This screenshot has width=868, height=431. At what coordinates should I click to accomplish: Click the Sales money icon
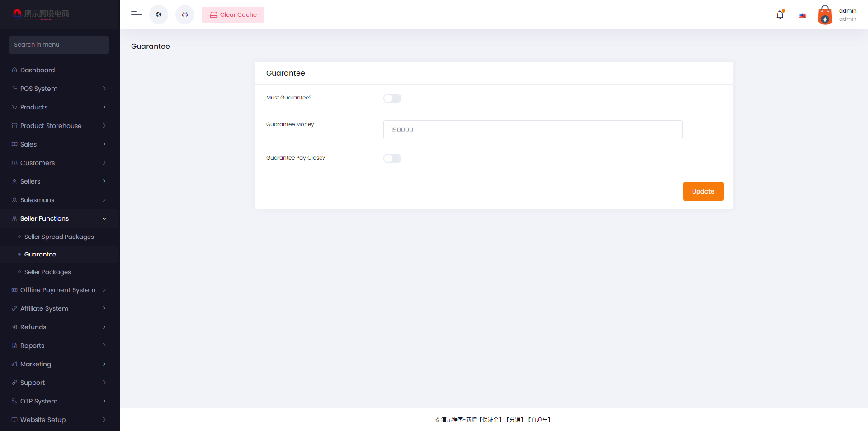14,144
